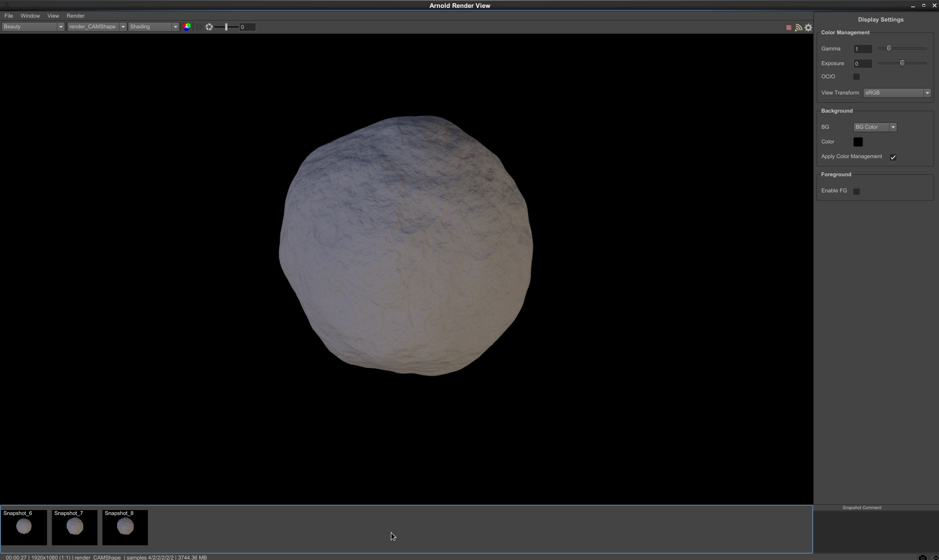
Task: Stop the render with red square button
Action: pyautogui.click(x=789, y=28)
